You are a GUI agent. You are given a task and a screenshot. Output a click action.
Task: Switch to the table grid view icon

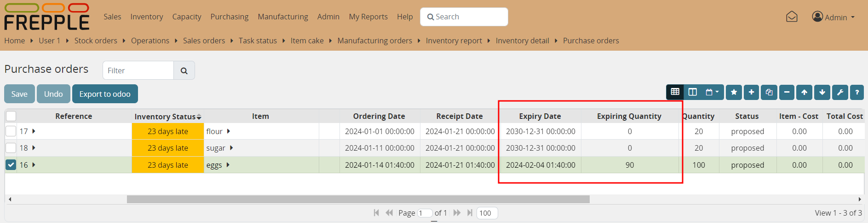675,92
